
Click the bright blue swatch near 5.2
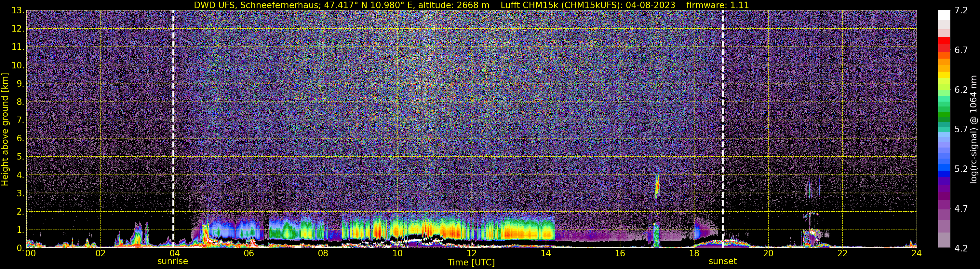[944, 167]
